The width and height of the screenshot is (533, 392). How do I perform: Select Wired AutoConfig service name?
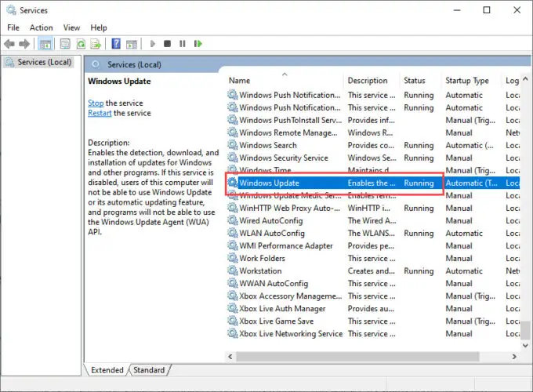(271, 220)
